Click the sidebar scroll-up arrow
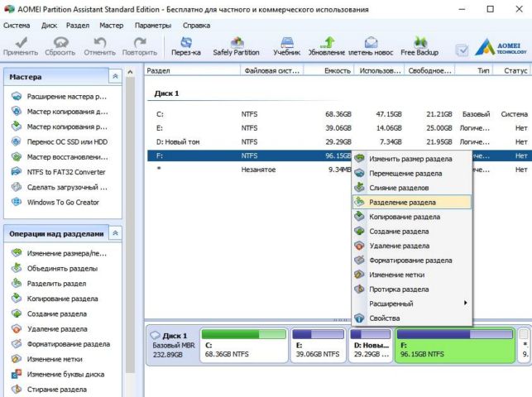This screenshot has height=397, width=532. click(x=130, y=72)
